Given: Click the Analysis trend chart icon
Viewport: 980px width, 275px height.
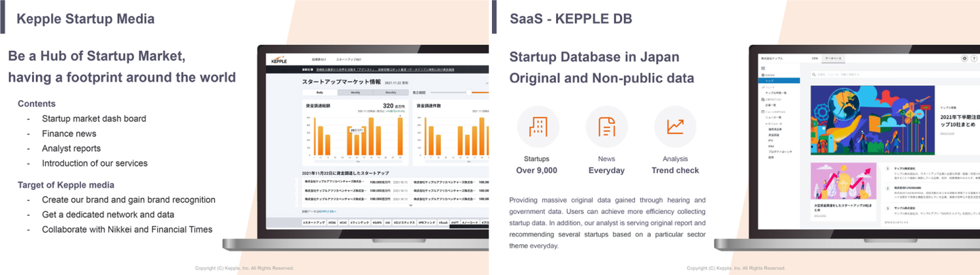Looking at the screenshot, I should tap(675, 127).
